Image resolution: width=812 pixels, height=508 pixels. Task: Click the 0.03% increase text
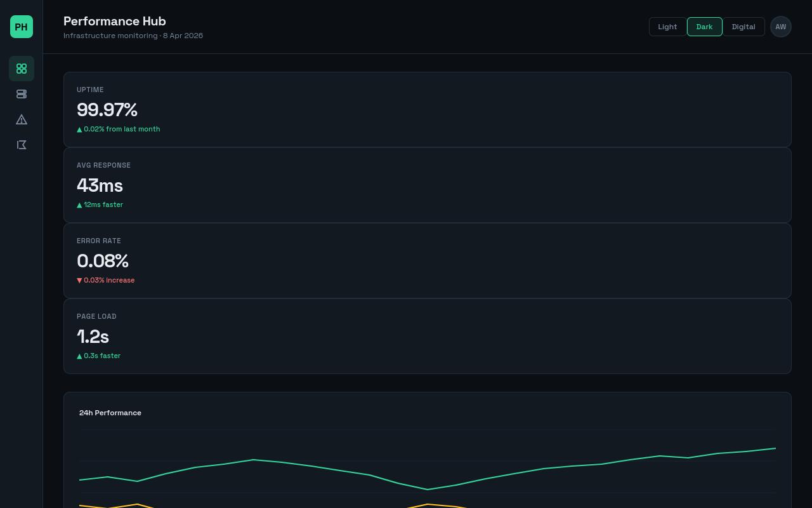click(106, 280)
